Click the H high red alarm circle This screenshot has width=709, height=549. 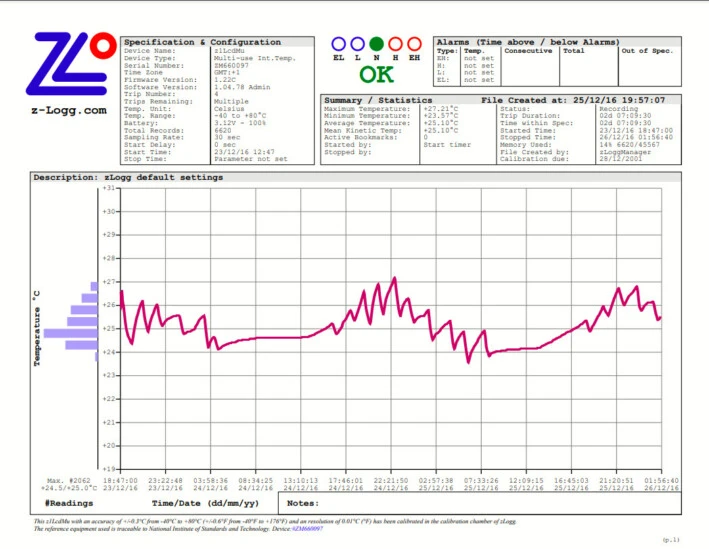click(x=394, y=44)
